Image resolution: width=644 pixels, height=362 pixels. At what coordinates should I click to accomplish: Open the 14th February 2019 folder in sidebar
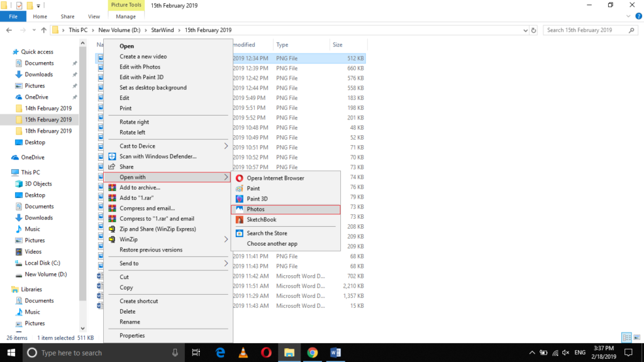coord(48,109)
